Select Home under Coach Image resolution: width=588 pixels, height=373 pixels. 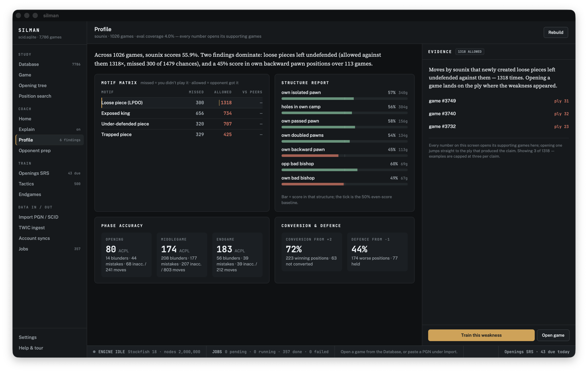(49, 119)
